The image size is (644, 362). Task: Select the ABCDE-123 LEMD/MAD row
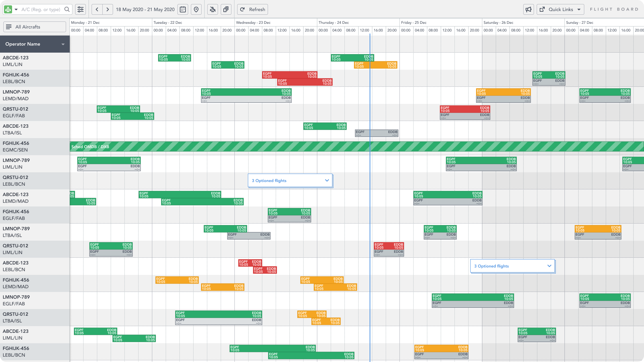pyautogui.click(x=35, y=198)
